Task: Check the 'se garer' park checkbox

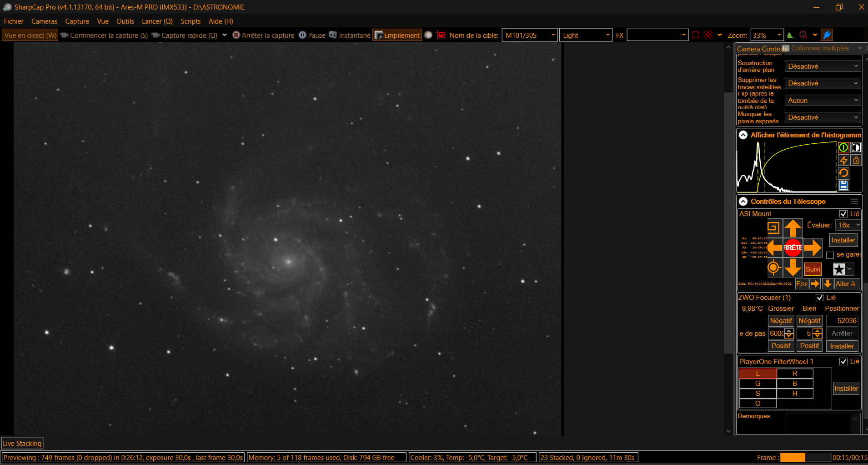Action: coord(830,255)
